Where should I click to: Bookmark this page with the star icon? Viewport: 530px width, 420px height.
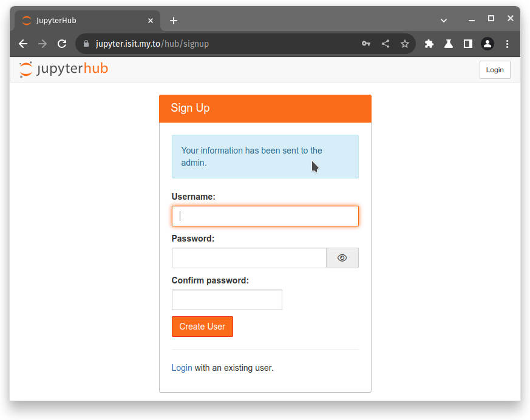(x=405, y=44)
